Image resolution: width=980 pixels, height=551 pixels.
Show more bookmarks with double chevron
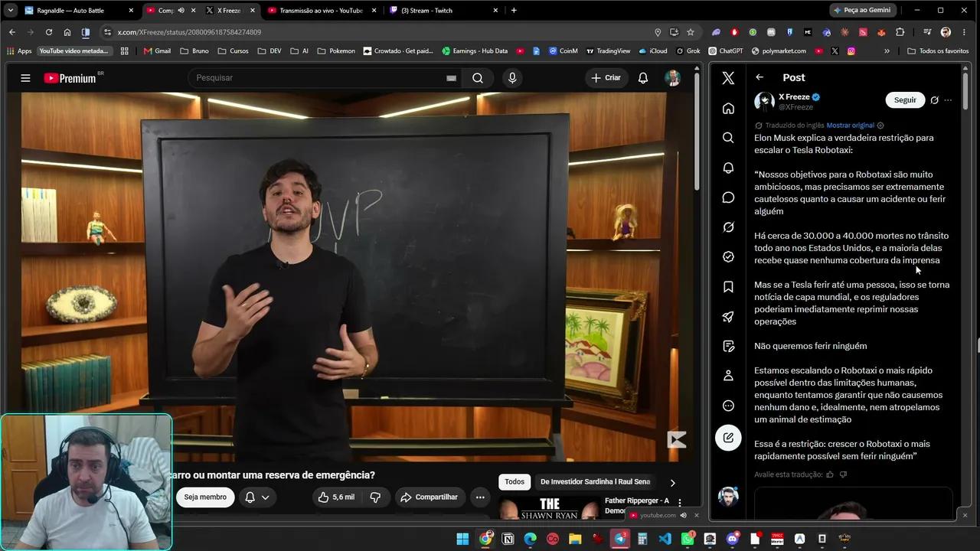pyautogui.click(x=887, y=51)
